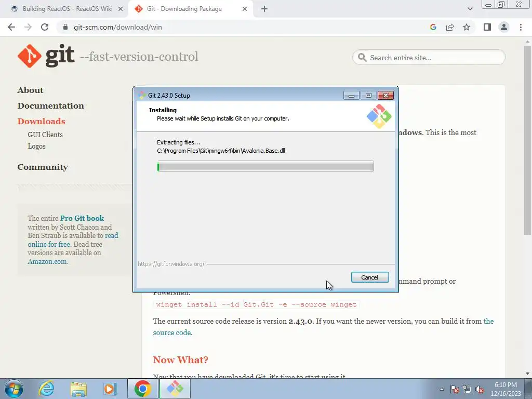Image resolution: width=532 pixels, height=399 pixels.
Task: Open the source code link
Action: point(172,332)
